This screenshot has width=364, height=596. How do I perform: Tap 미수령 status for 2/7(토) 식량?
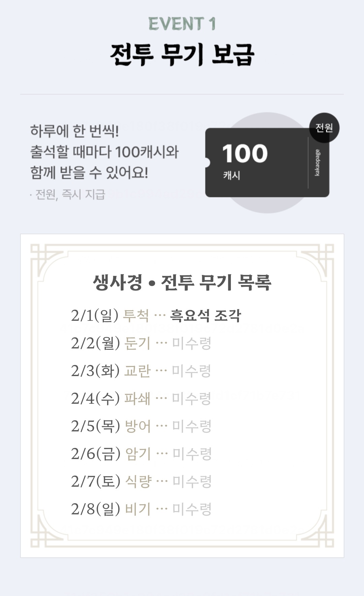point(192,482)
